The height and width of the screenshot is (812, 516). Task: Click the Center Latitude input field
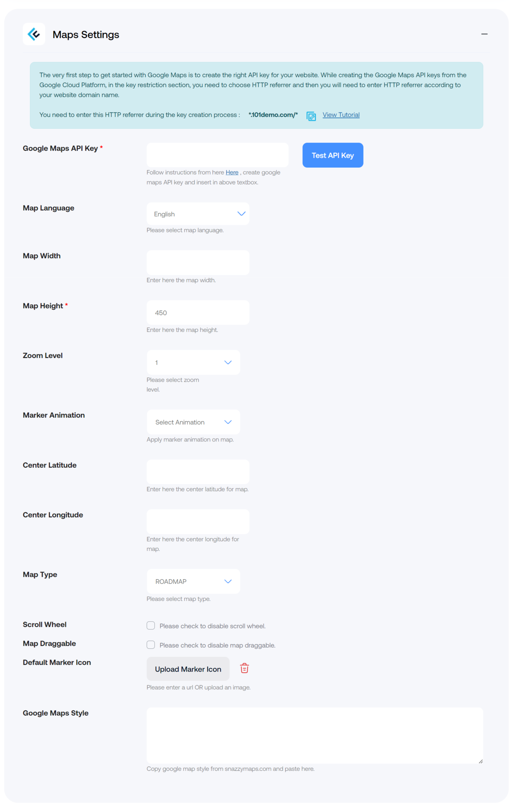pyautogui.click(x=197, y=472)
